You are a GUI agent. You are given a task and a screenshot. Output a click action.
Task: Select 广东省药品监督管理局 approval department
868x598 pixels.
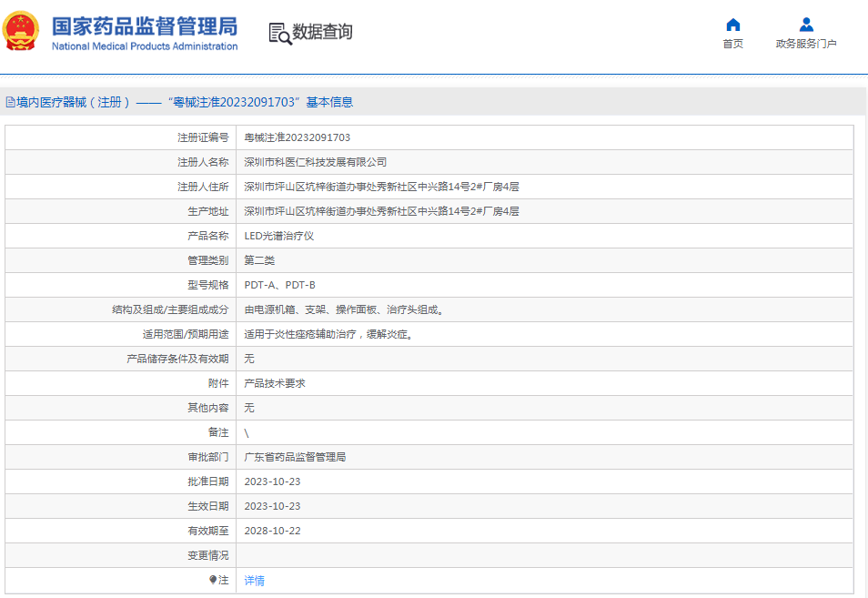click(295, 457)
